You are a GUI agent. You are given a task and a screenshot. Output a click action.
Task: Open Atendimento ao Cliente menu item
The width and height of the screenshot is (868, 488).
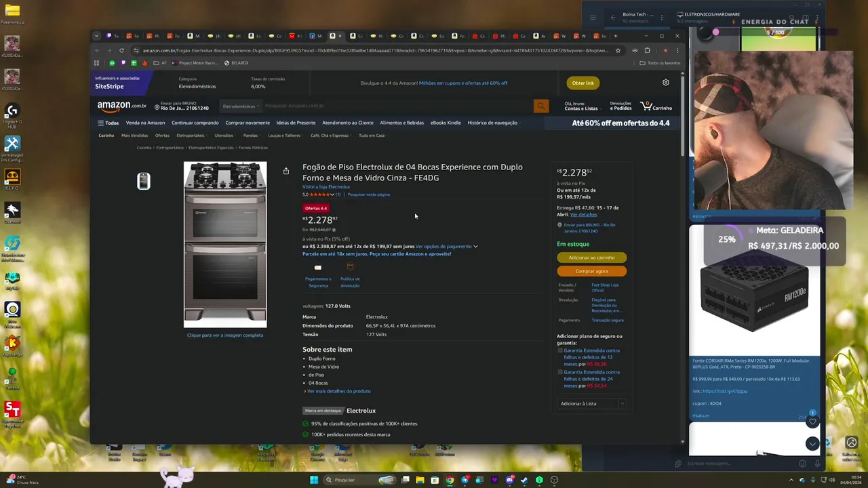click(x=348, y=123)
